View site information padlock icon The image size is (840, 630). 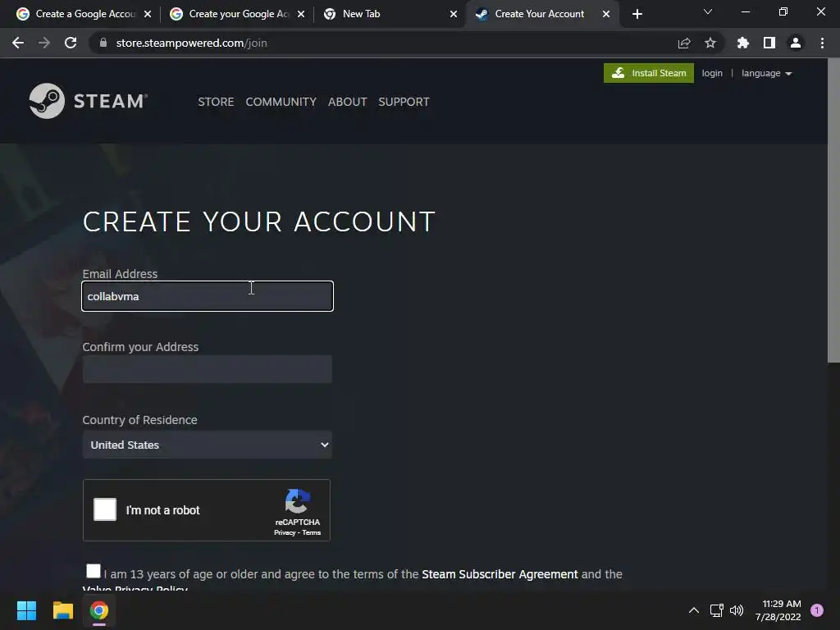(x=103, y=43)
